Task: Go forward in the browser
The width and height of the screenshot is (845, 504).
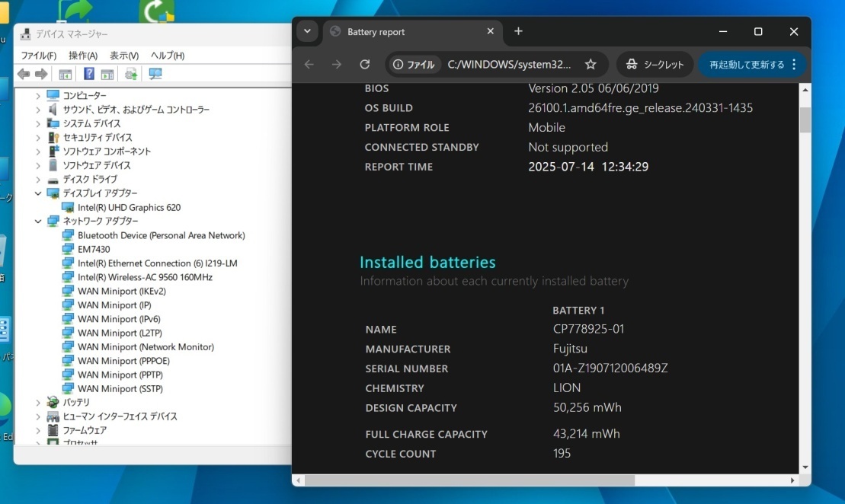Action: click(x=337, y=65)
